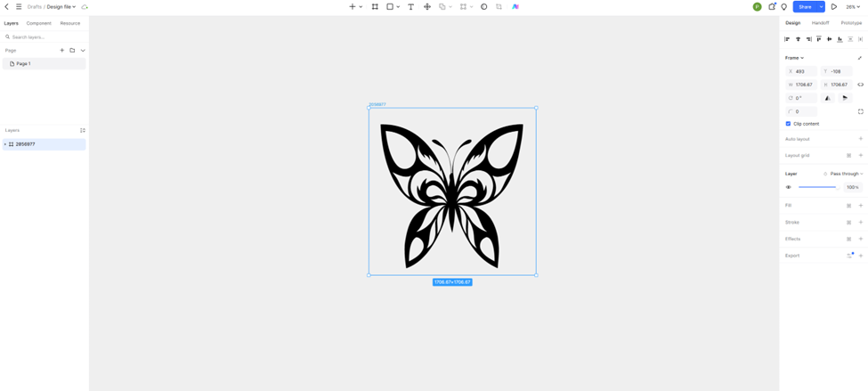The image size is (868, 391).
Task: Click the X position field 493
Action: pyautogui.click(x=801, y=71)
